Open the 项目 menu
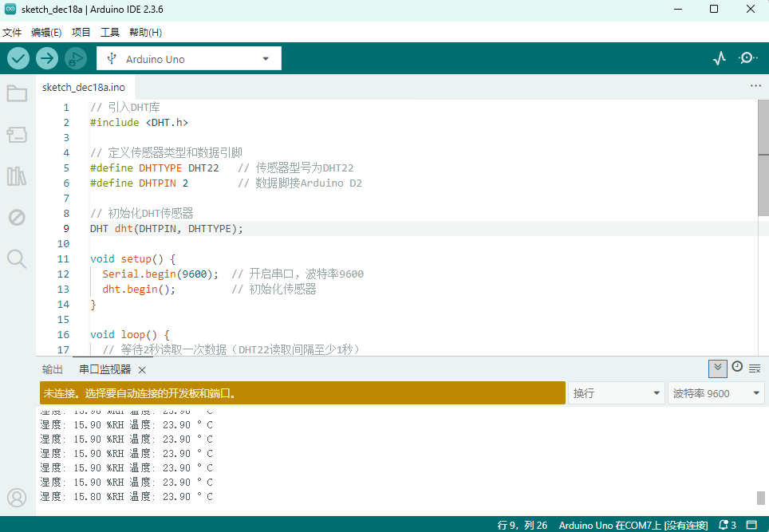The width and height of the screenshot is (769, 532). click(x=81, y=33)
